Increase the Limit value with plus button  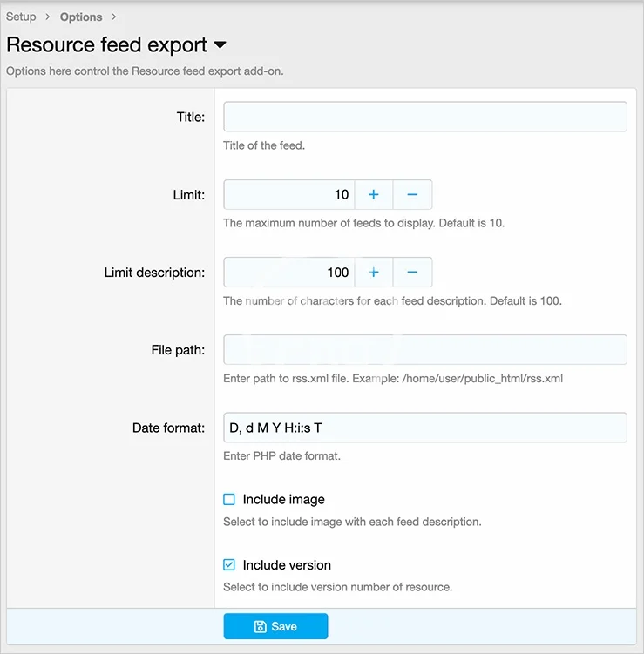coord(373,195)
